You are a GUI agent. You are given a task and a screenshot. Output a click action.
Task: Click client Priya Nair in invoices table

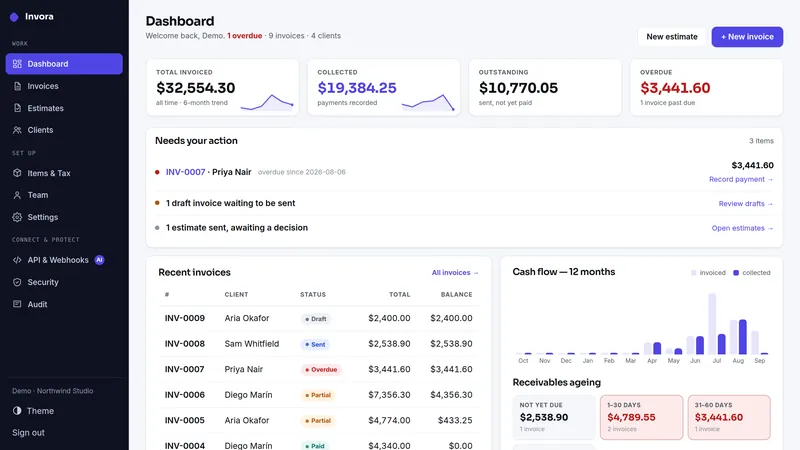243,369
